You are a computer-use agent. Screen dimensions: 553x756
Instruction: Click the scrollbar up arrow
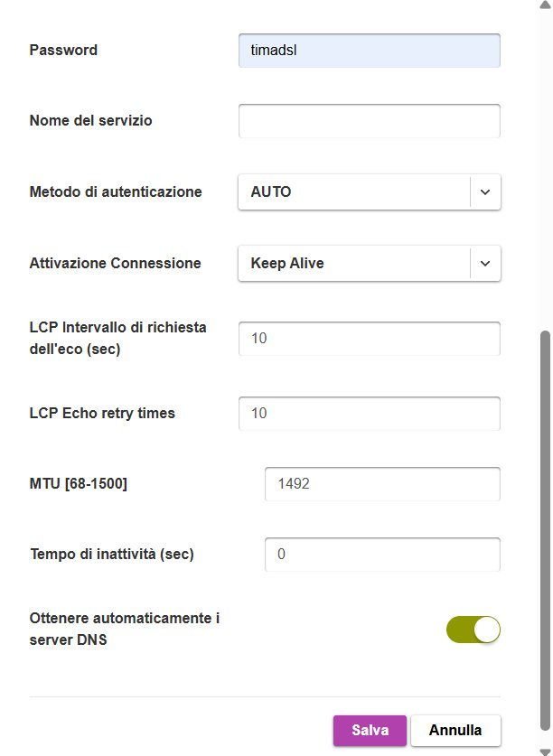pyautogui.click(x=543, y=5)
